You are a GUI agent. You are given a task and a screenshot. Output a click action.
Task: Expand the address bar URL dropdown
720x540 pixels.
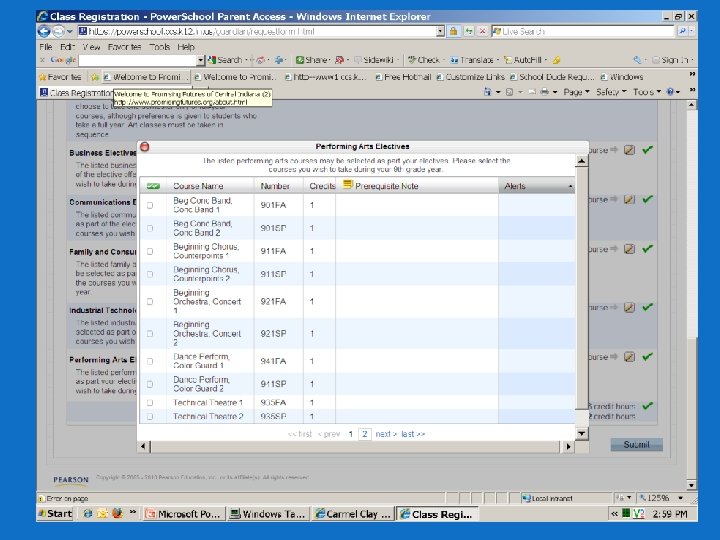(440, 31)
